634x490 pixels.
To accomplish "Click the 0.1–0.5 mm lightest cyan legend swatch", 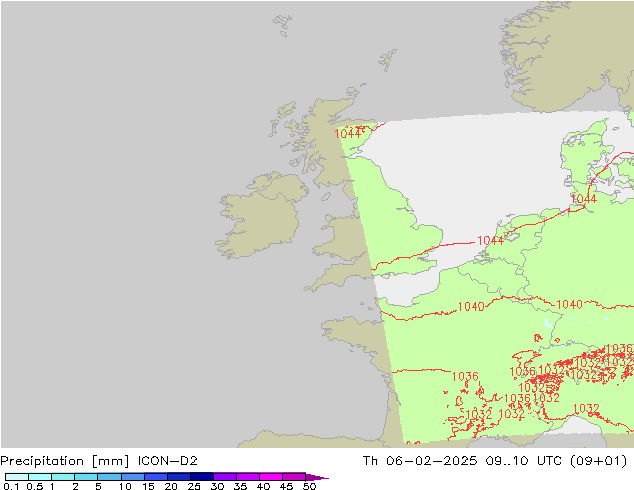I will (x=16, y=477).
